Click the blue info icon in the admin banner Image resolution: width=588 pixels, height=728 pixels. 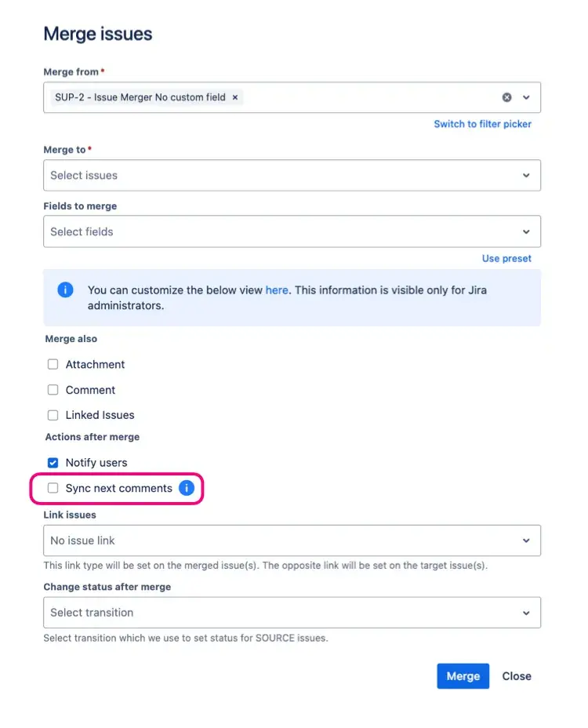coord(66,290)
